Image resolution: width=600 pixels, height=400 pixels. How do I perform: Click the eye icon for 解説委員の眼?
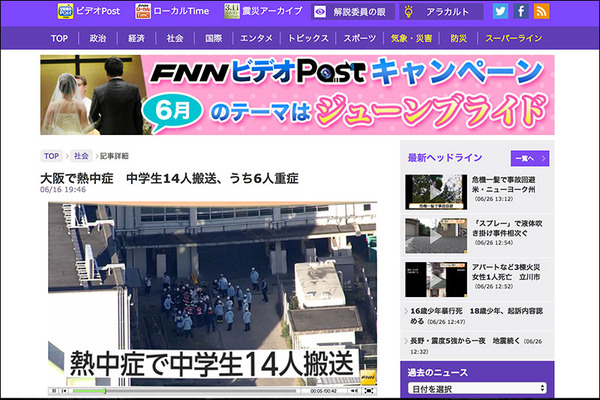click(320, 12)
